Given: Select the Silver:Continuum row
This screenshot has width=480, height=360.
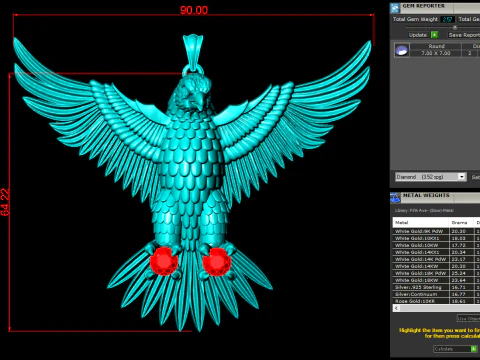Looking at the screenshot, I should click(x=436, y=294).
